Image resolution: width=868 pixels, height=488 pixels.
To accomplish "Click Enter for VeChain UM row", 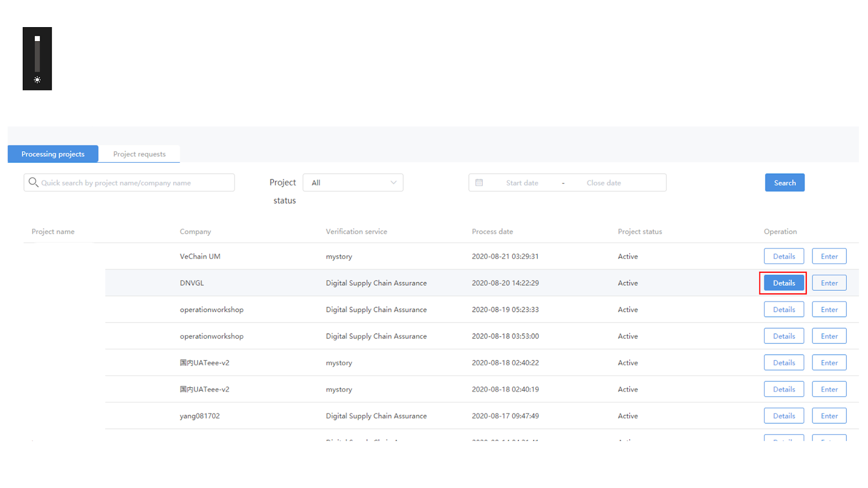I will 829,256.
